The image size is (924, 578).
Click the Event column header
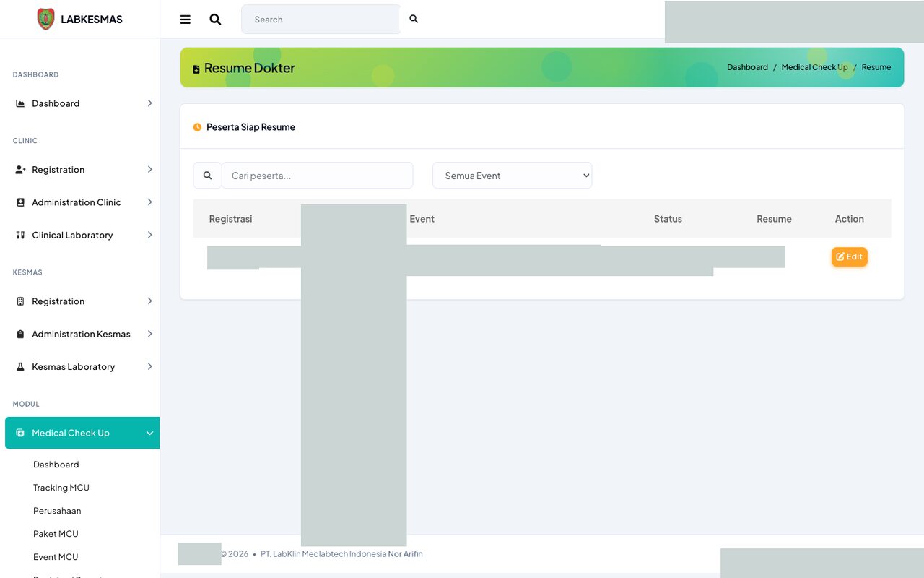(x=422, y=219)
